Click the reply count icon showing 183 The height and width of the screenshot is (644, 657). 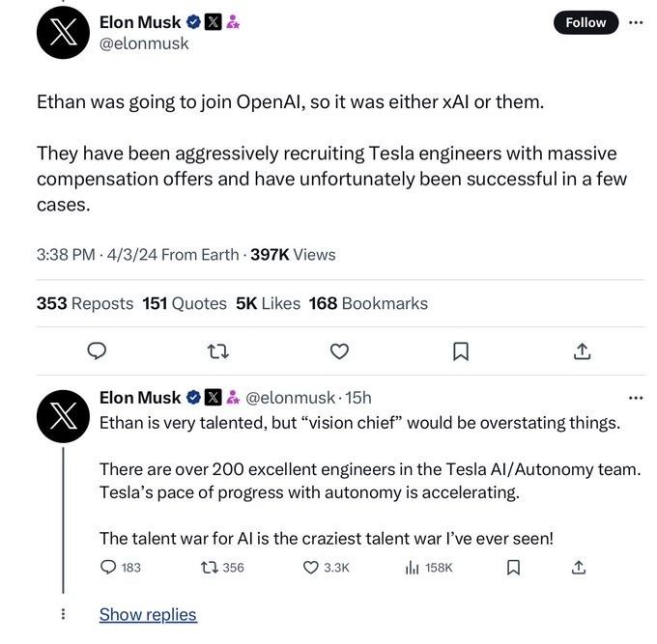pyautogui.click(x=109, y=568)
